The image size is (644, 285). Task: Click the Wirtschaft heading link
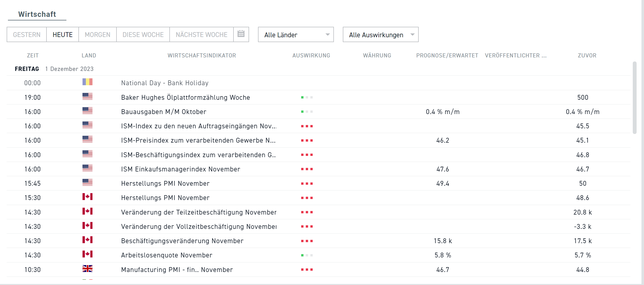[37, 14]
